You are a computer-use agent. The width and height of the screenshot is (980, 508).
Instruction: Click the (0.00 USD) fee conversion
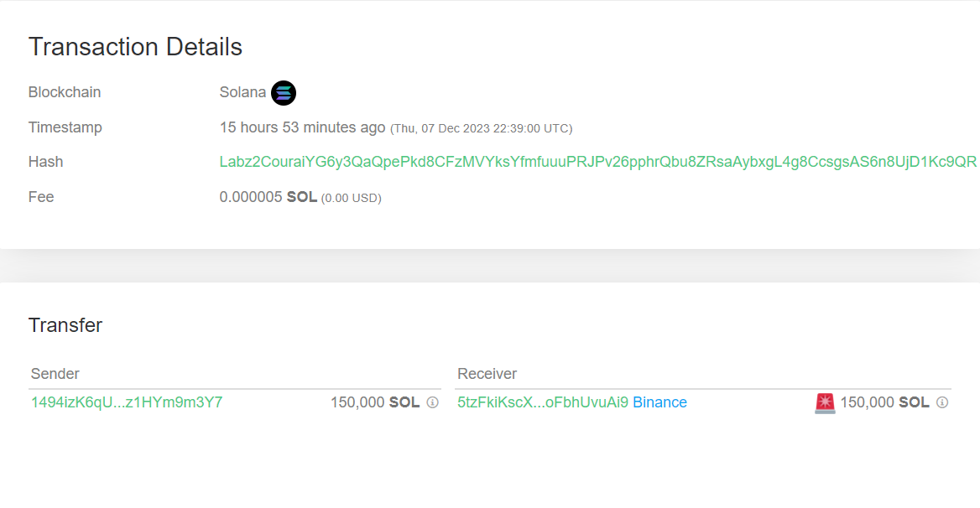351,198
